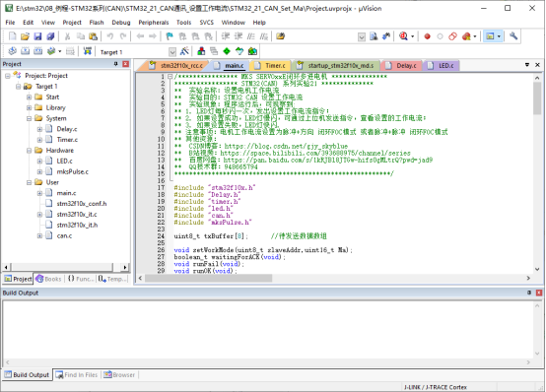Image resolution: width=546 pixels, height=392 pixels.
Task: Switch to the Timer.c editor tab
Action: (x=271, y=65)
